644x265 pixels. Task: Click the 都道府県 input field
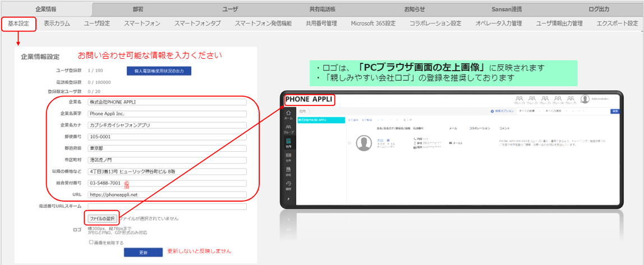[x=167, y=148]
